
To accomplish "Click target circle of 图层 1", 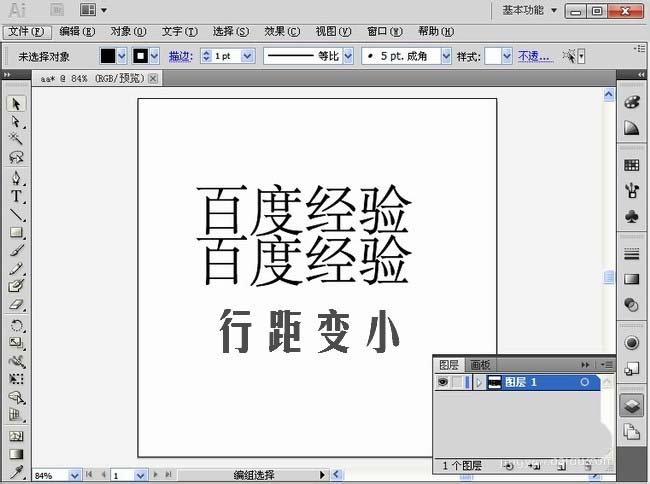I will 585,382.
